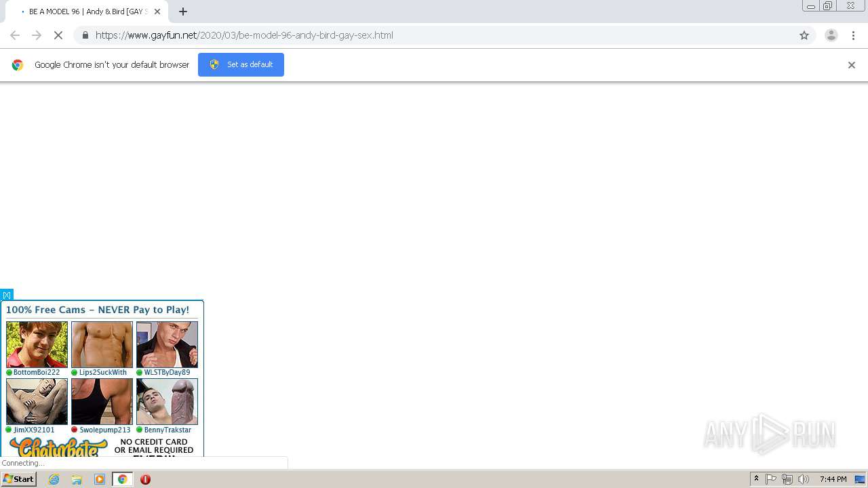Open 100% Free Cams ad headline
The image size is (868, 488).
click(98, 310)
